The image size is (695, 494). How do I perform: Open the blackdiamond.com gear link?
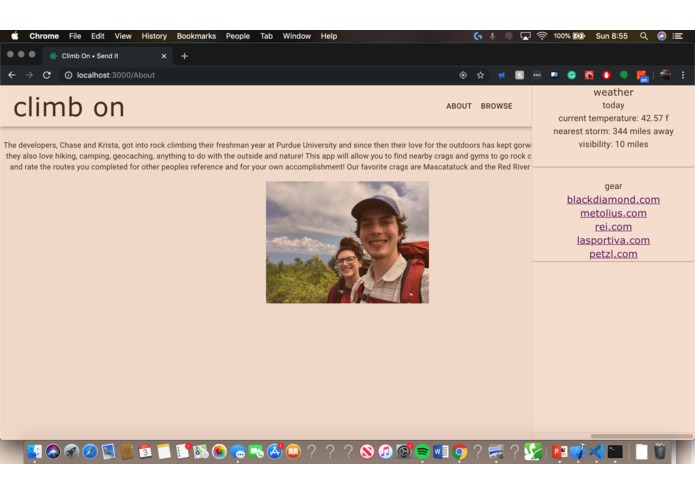pyautogui.click(x=613, y=200)
